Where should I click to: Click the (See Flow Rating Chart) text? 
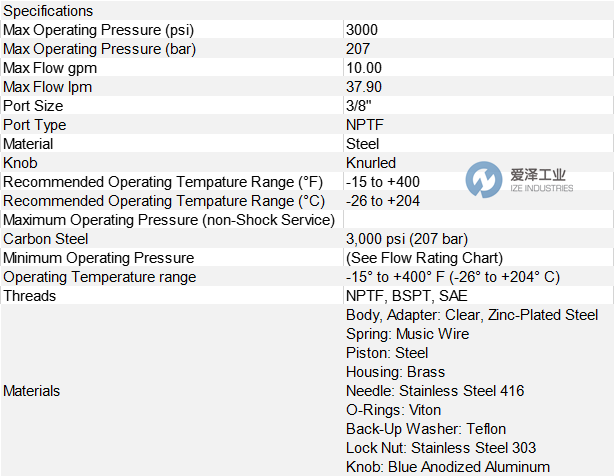(424, 258)
